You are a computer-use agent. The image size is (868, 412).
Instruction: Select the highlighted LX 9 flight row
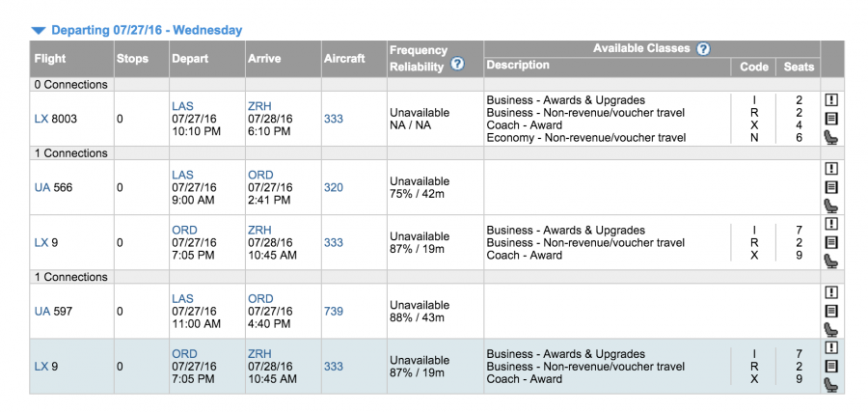(424, 367)
